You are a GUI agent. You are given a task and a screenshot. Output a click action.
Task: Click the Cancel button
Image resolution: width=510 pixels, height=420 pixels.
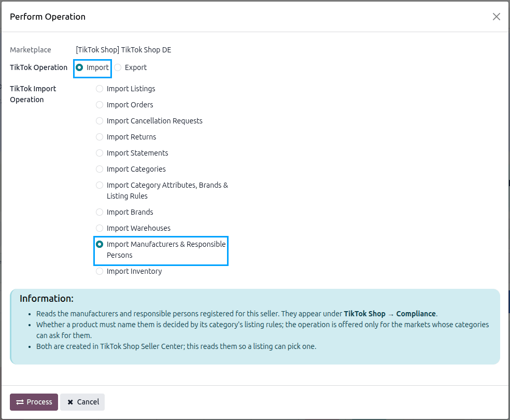tap(82, 402)
